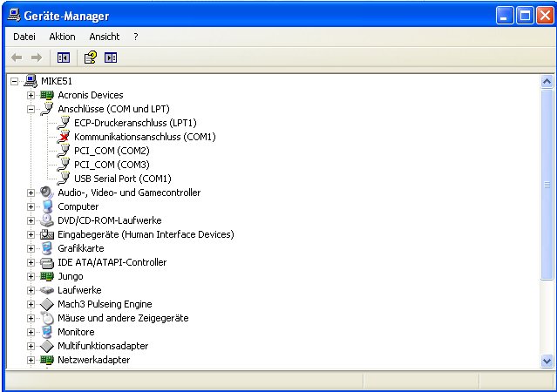Close the Geräte-Manager window
The width and height of the screenshot is (557, 392).
pos(546,16)
